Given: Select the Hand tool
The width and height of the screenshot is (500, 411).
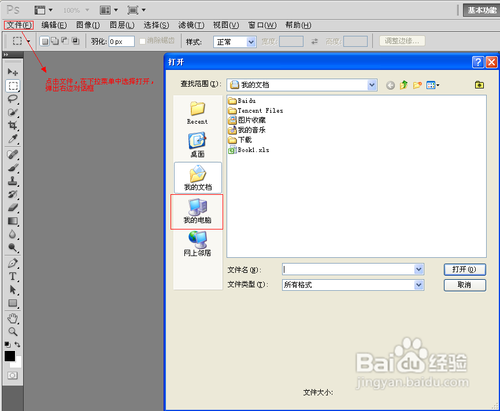Looking at the screenshot, I should 13,318.
